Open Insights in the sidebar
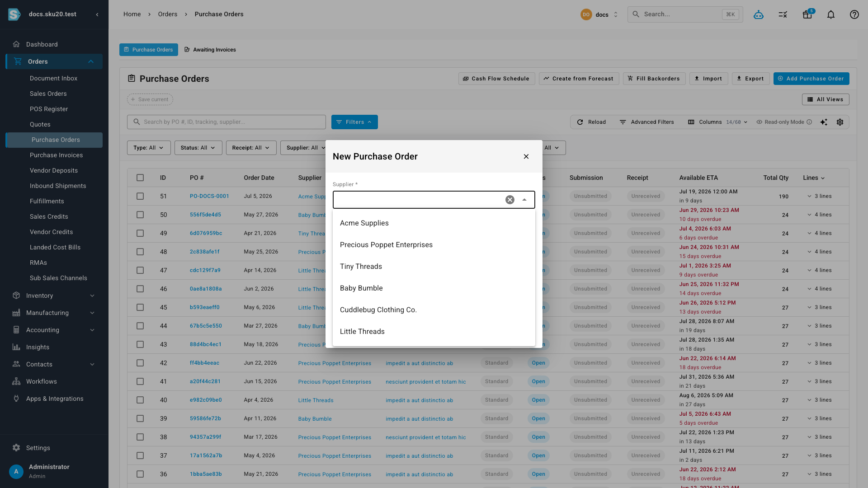This screenshot has height=488, width=868. coord(54,347)
